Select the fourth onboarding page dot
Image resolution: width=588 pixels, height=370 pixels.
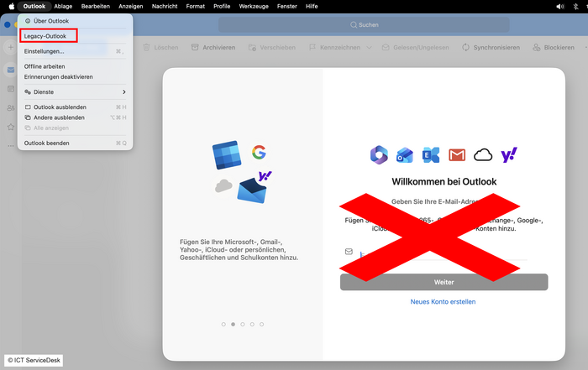pyautogui.click(x=252, y=325)
